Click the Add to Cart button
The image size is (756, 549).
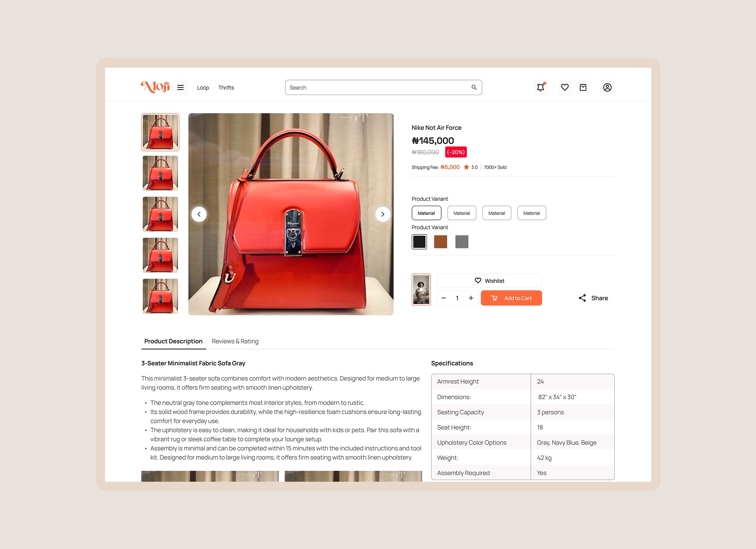coord(511,298)
